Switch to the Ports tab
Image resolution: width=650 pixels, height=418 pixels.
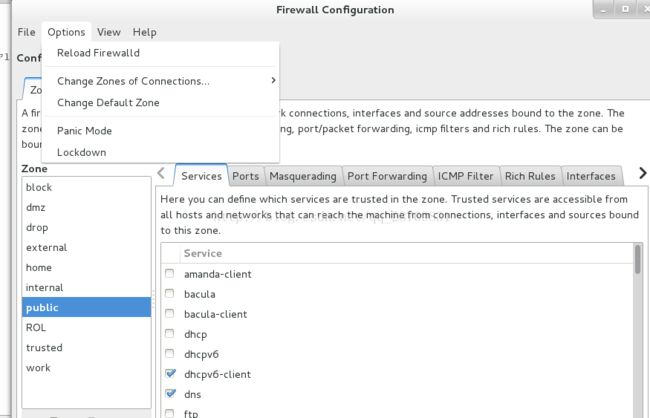(245, 176)
